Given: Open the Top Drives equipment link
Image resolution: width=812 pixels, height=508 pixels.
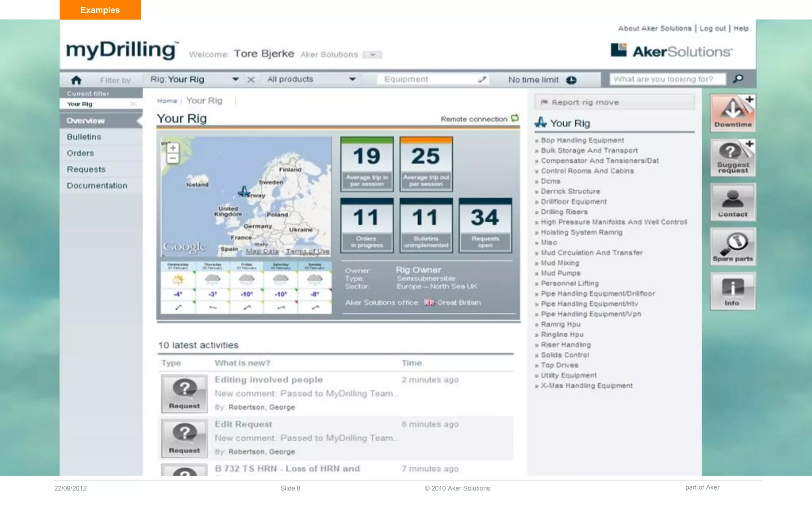Looking at the screenshot, I should pos(559,365).
